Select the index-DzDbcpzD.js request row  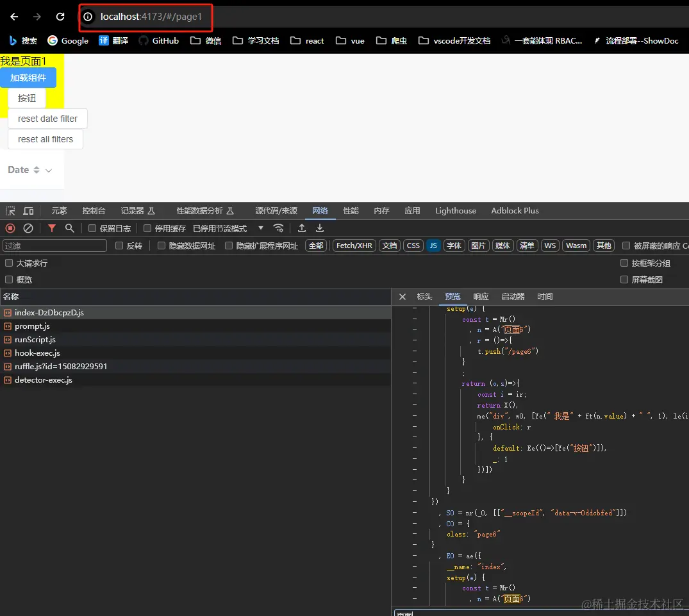195,312
